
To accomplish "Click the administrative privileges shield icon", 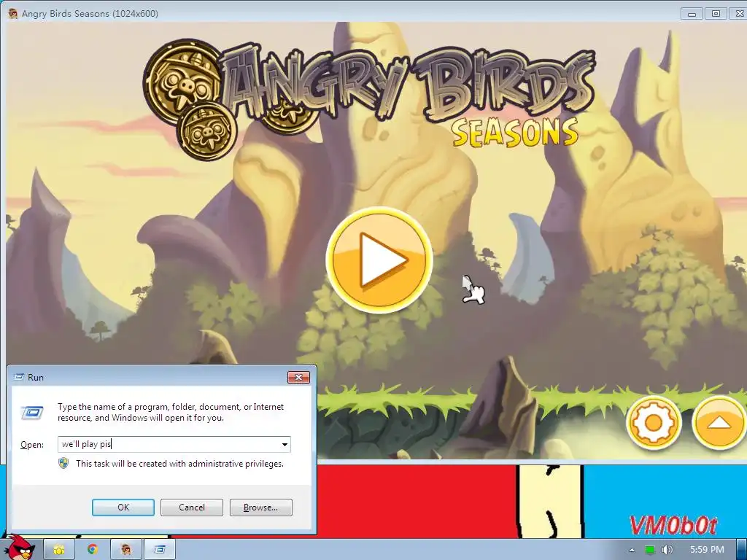I will click(63, 463).
